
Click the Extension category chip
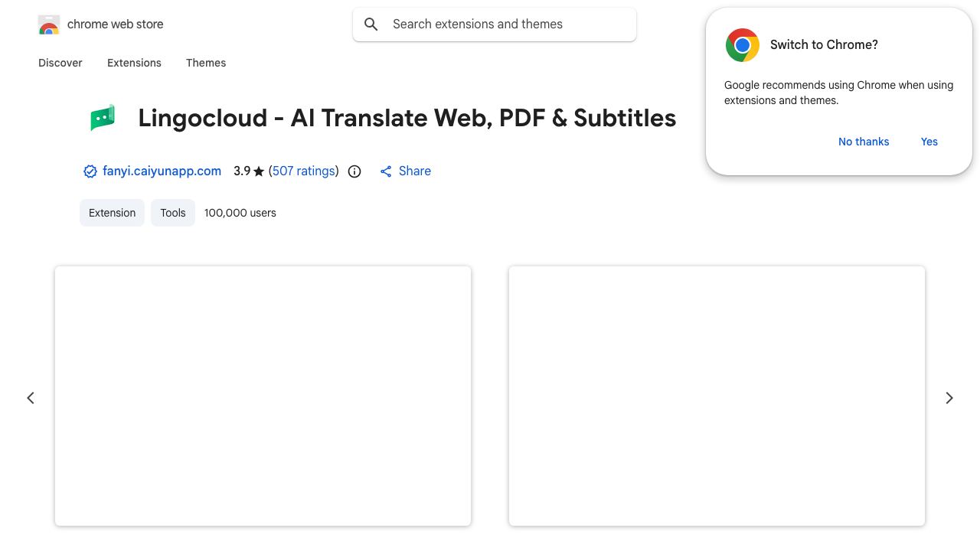tap(112, 213)
